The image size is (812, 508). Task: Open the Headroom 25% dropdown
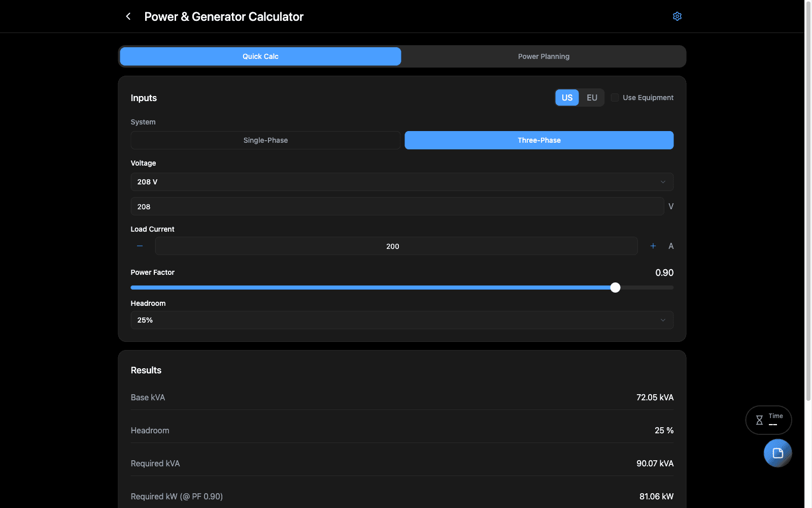pos(402,320)
